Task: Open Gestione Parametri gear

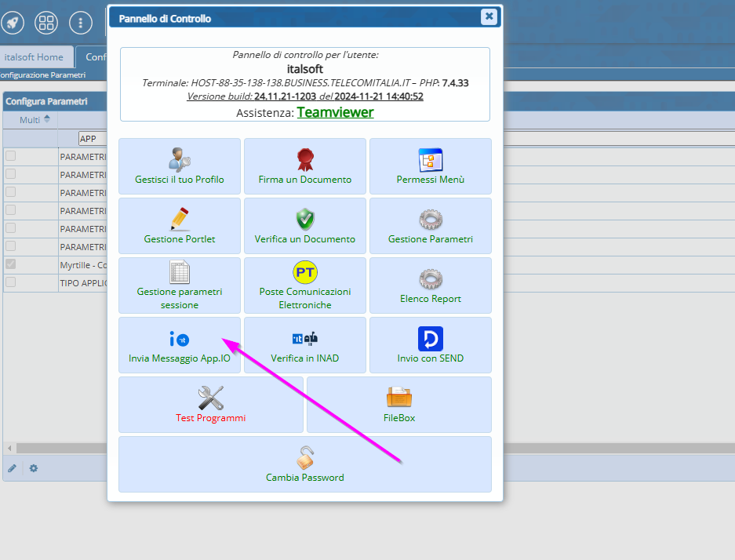Action: (430, 226)
